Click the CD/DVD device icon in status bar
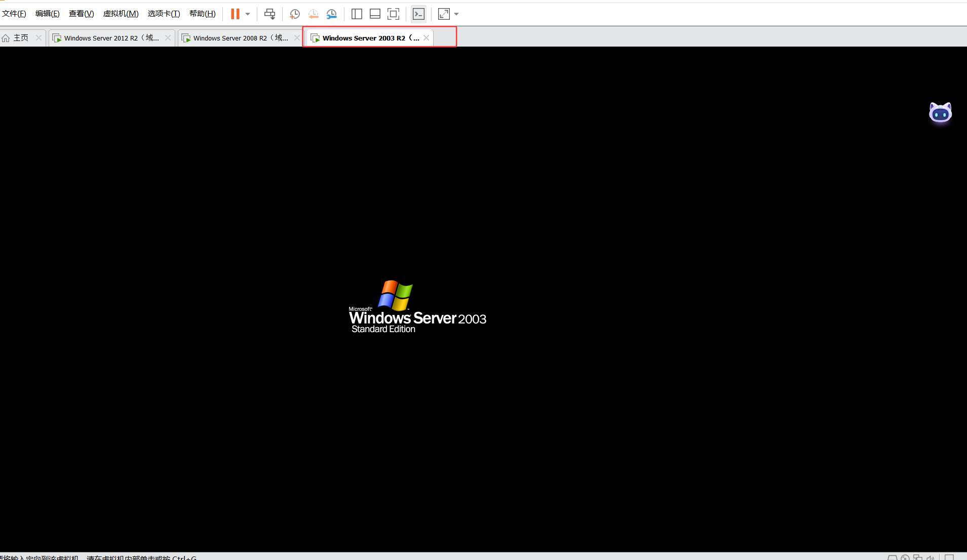Image resolution: width=967 pixels, height=560 pixels. point(905,557)
